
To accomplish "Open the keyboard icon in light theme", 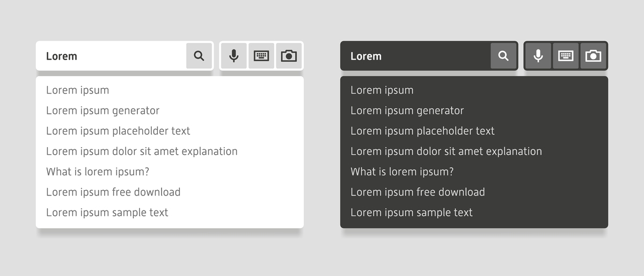I will (261, 56).
